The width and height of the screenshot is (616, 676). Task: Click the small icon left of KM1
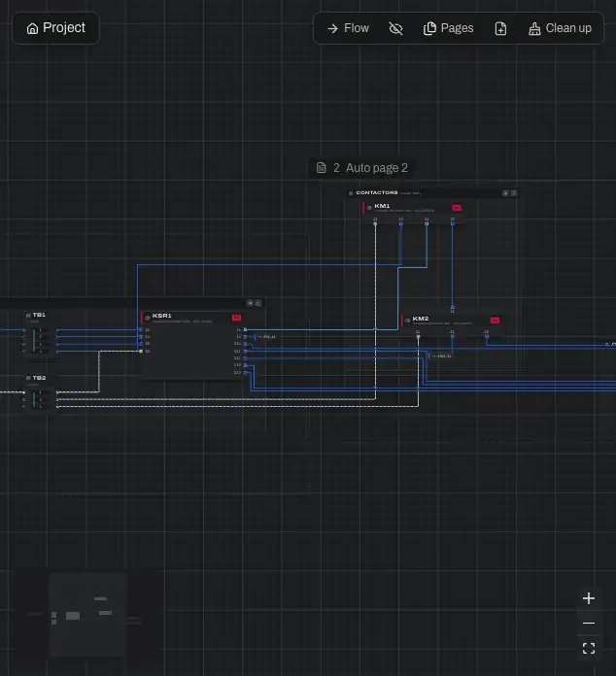point(369,208)
